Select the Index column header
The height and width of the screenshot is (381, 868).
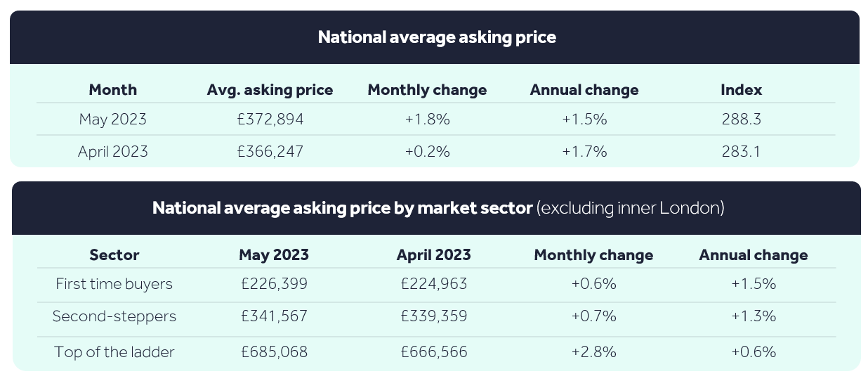742,90
